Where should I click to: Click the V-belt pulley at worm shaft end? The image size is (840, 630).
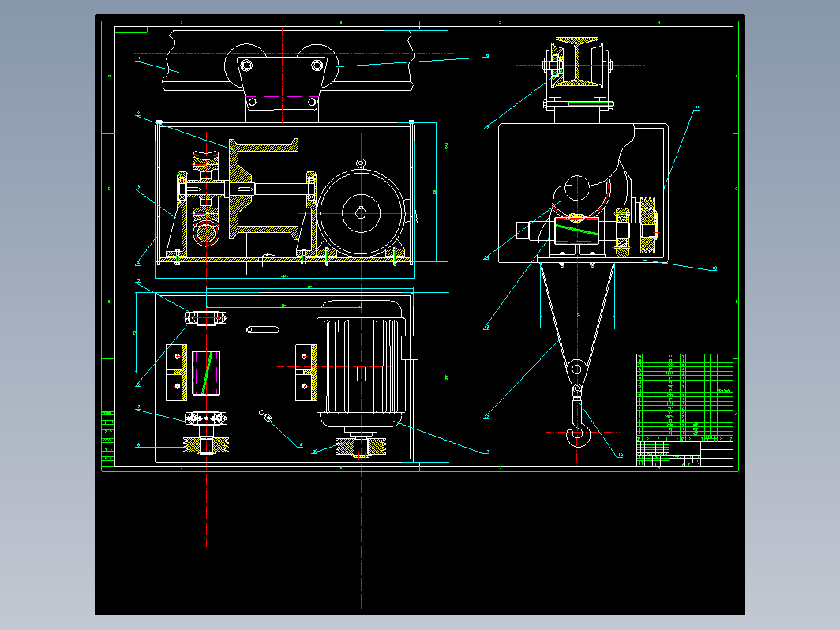point(206,445)
